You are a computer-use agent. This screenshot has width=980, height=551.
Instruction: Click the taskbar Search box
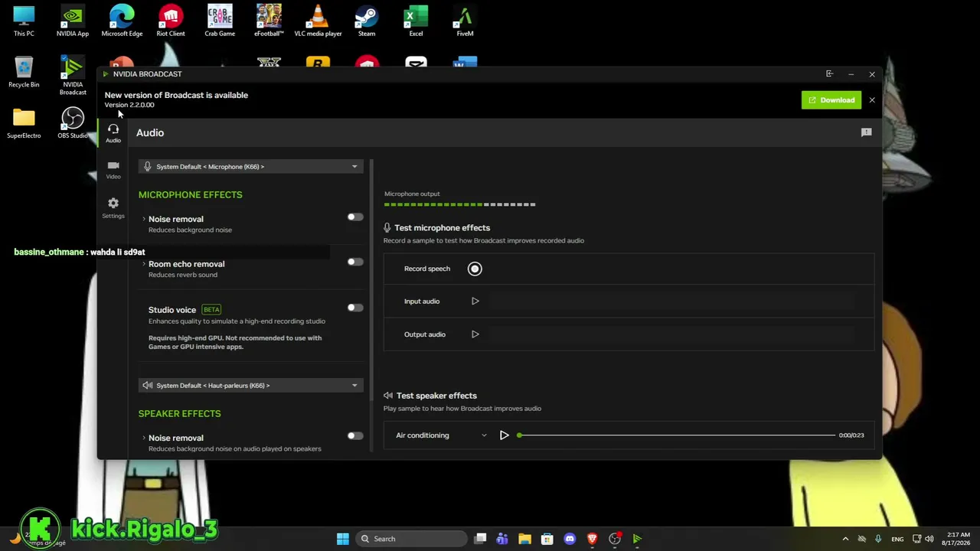click(412, 539)
